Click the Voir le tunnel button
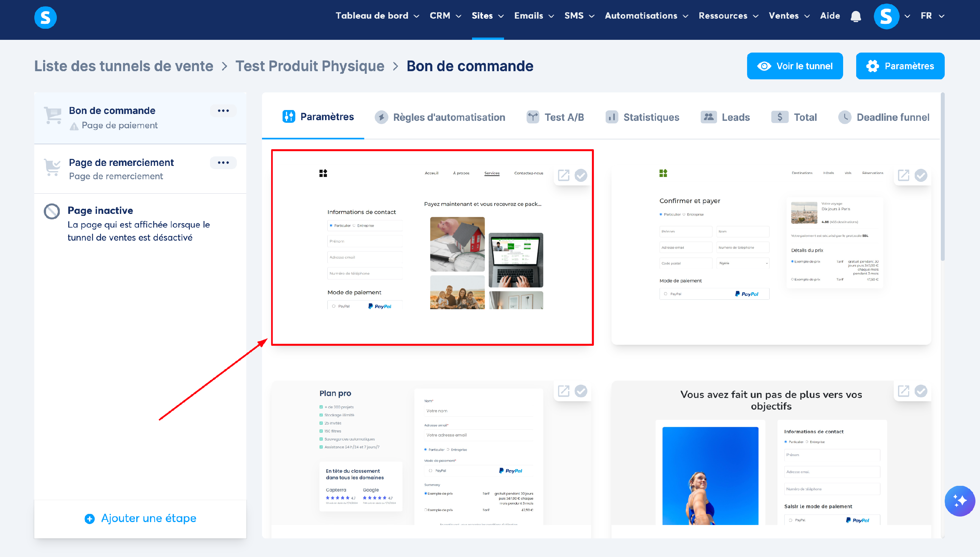980x557 pixels. [794, 66]
